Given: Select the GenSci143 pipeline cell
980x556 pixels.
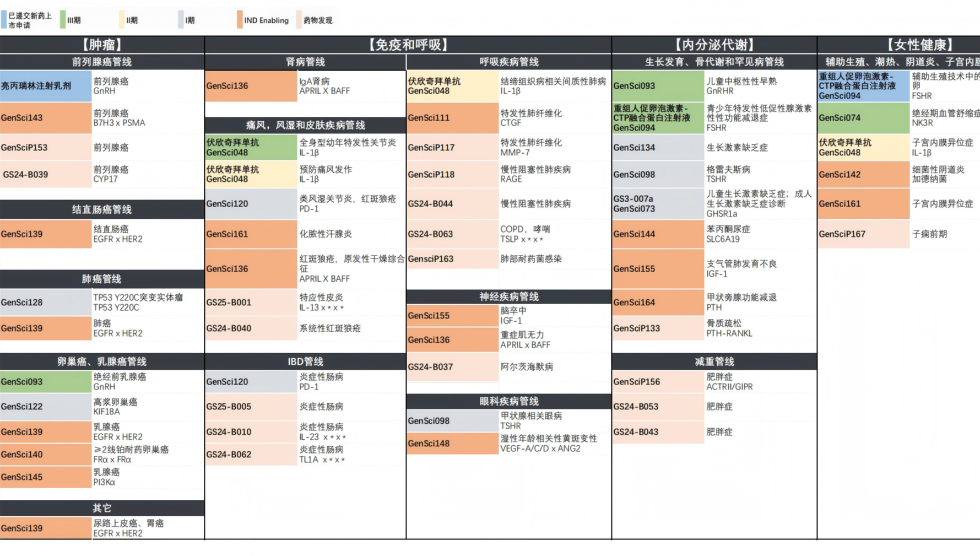Looking at the screenshot, I should point(46,118).
